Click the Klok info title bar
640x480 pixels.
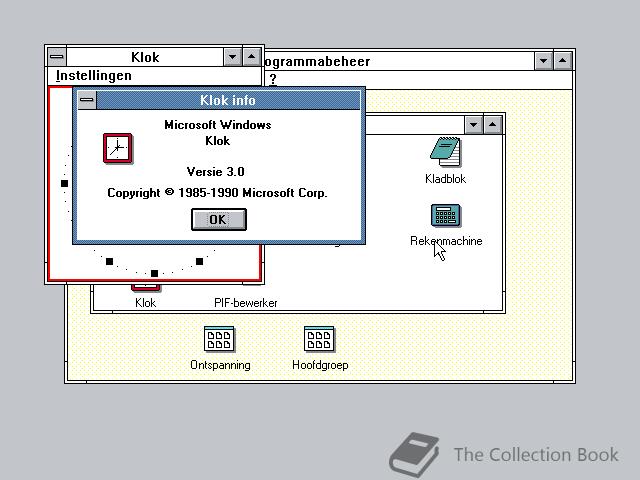click(x=228, y=100)
